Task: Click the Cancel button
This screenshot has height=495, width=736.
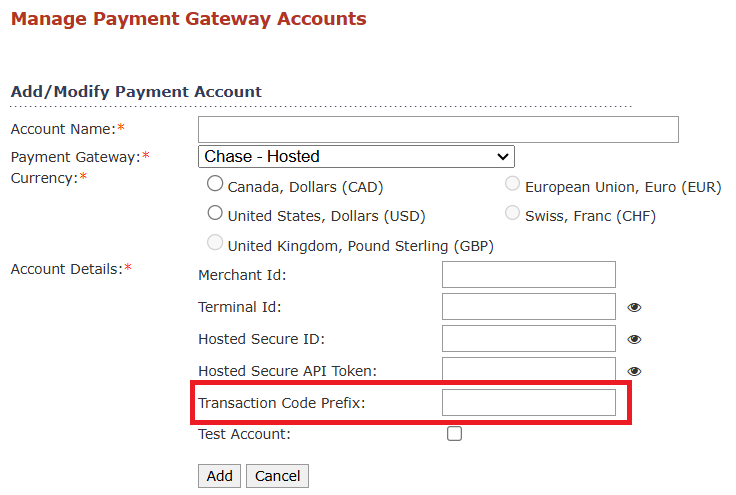Action: 277,476
